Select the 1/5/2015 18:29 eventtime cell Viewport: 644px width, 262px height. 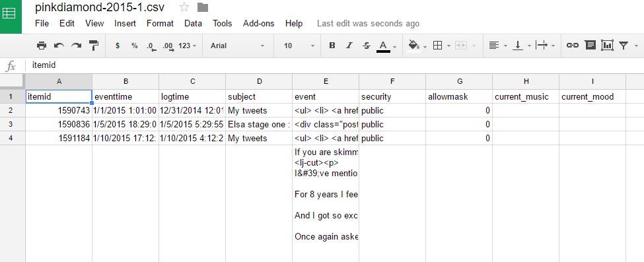click(x=125, y=125)
